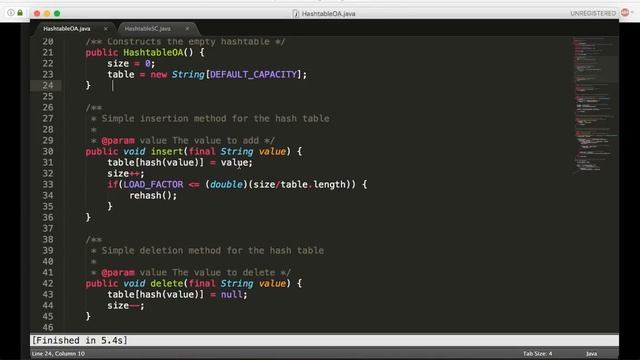Click the '@param' tag on line 29
640x360 pixels.
pyautogui.click(x=118, y=140)
